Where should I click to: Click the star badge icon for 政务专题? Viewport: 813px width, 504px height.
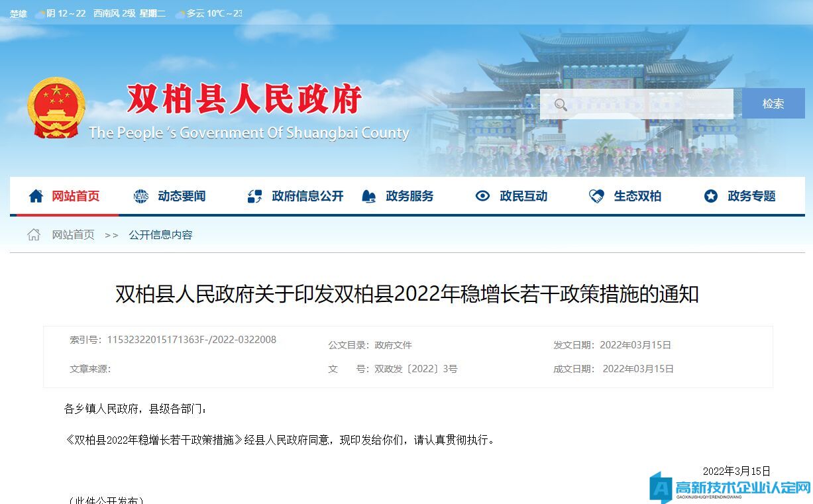point(711,196)
